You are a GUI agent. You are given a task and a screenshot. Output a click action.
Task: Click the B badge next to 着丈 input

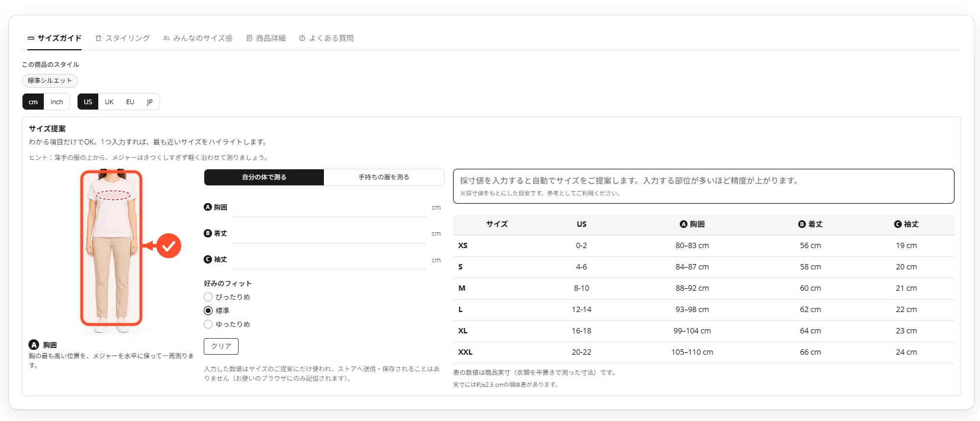[x=208, y=233]
